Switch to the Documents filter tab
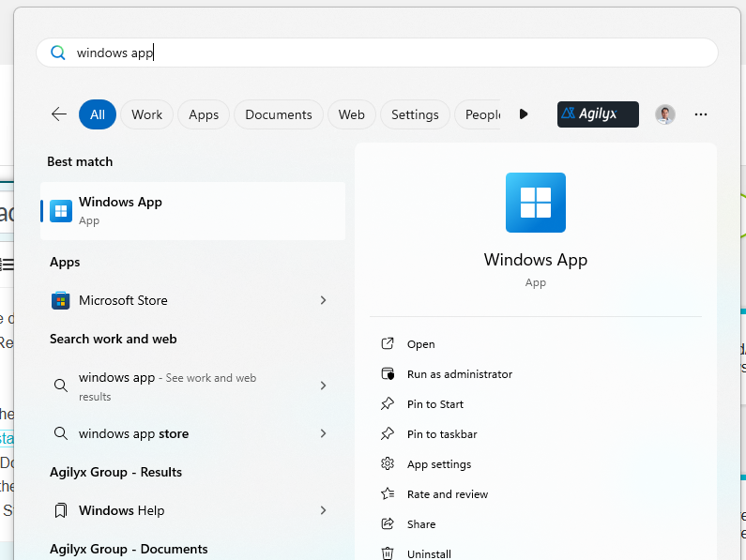 (278, 114)
